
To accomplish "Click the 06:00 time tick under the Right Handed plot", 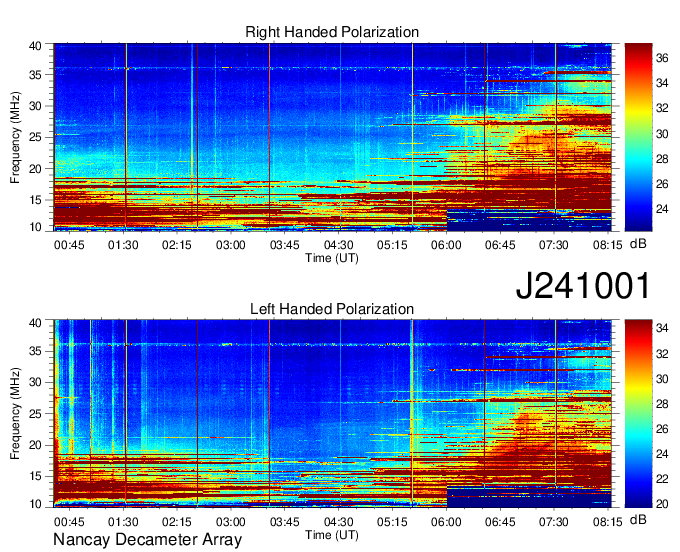I will pyautogui.click(x=446, y=245).
